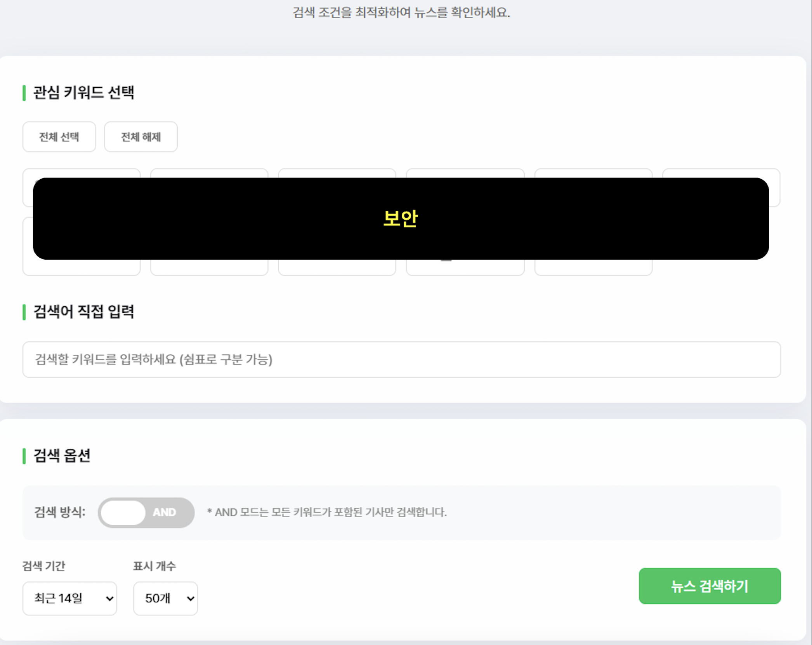The image size is (812, 645).
Task: Toggle the AND search mode switch
Action: [x=146, y=512]
